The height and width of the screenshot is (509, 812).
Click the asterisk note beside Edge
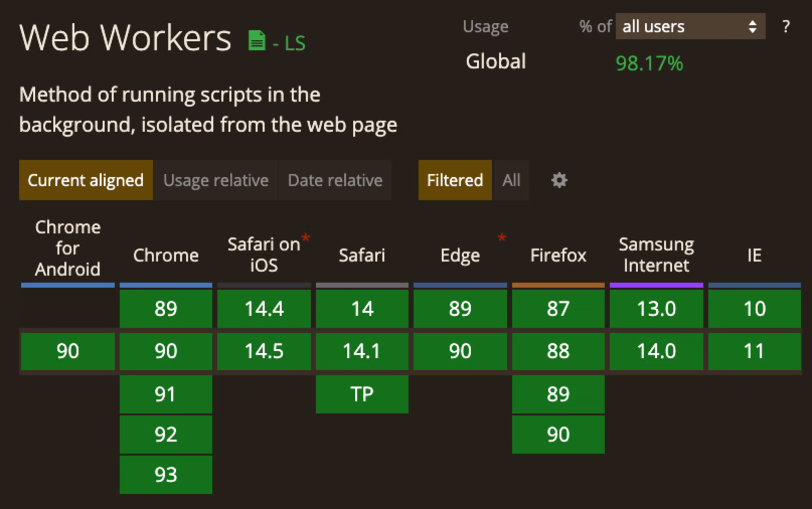coord(502,237)
